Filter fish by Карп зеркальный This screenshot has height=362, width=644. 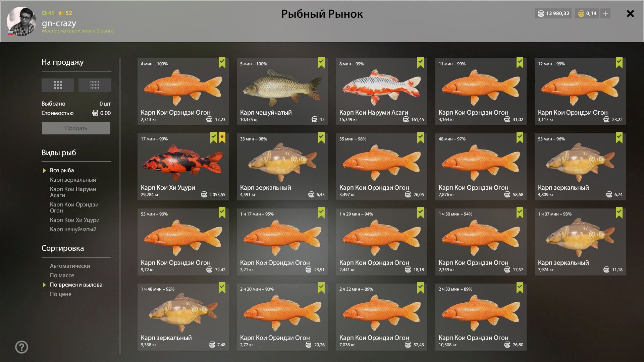(x=73, y=180)
